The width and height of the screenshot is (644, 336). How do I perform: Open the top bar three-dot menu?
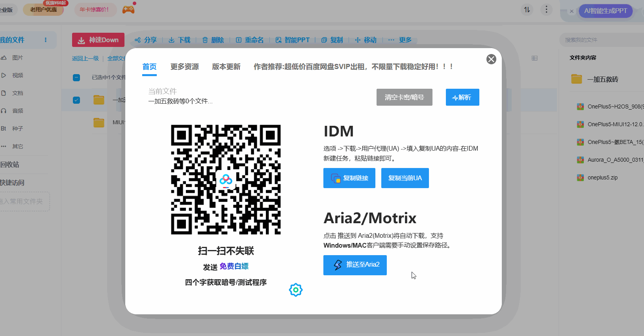(x=546, y=9)
